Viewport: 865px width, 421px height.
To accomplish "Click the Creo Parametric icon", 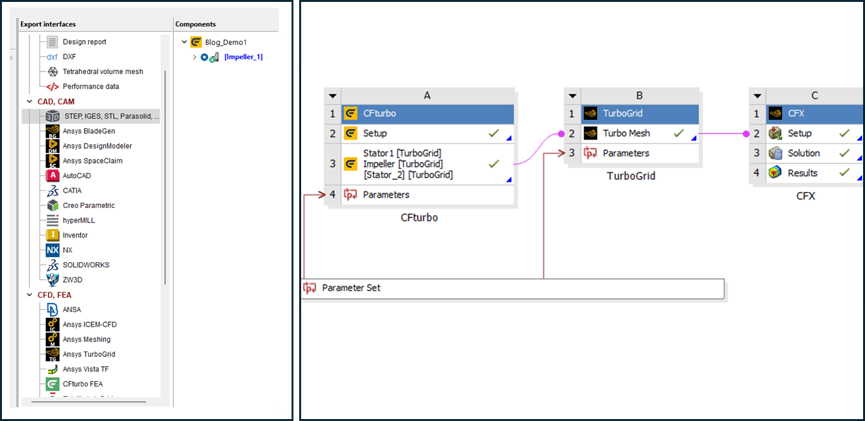I will coord(52,206).
